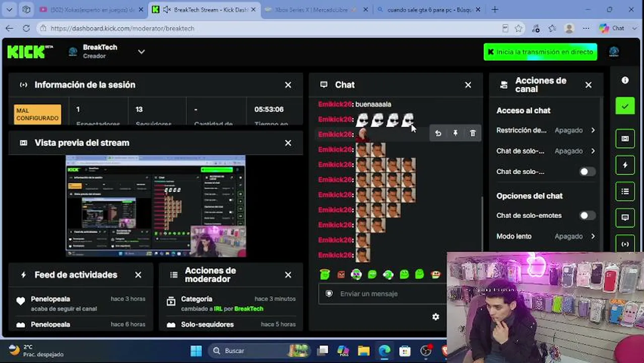Click Emikick26 username on buenaaaala message
This screenshot has height=363, width=644.
click(335, 104)
